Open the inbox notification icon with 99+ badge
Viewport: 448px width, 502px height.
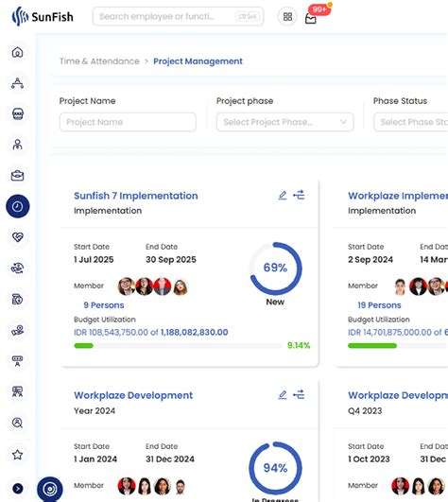[311, 19]
